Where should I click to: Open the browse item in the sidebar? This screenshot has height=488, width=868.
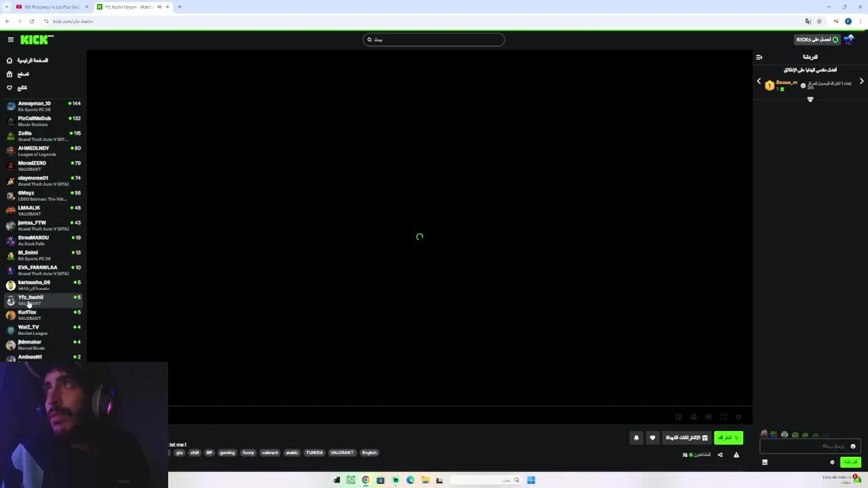[18, 74]
